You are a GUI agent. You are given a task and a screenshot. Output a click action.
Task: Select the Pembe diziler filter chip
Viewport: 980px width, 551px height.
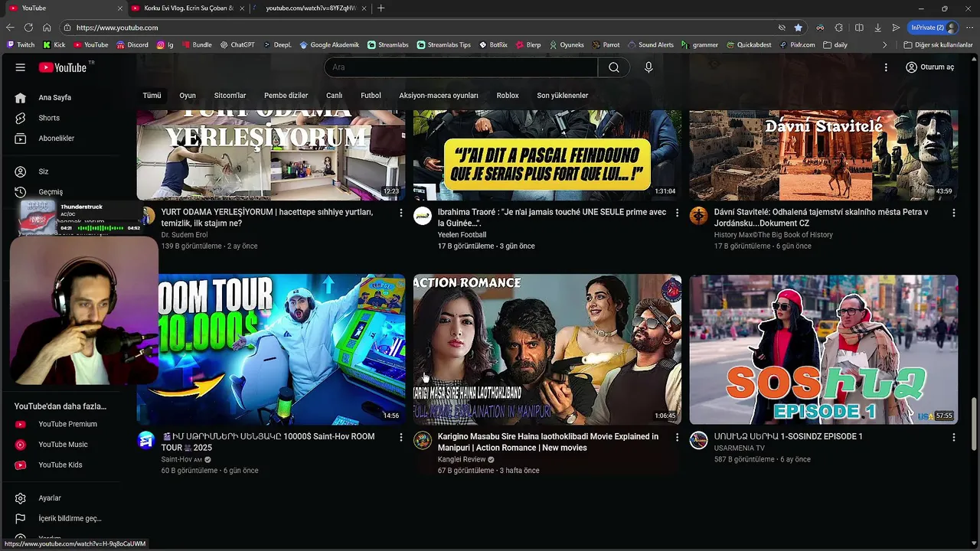pyautogui.click(x=286, y=96)
